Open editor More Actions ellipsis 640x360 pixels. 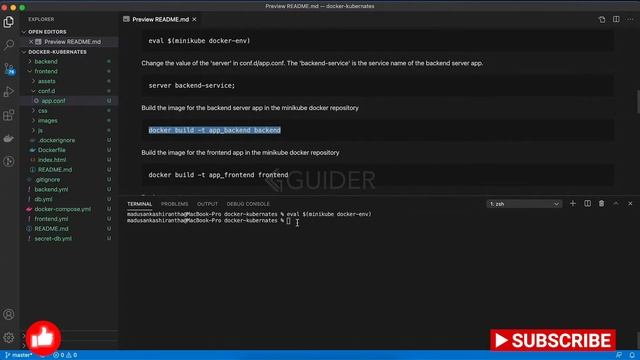pyautogui.click(x=630, y=19)
